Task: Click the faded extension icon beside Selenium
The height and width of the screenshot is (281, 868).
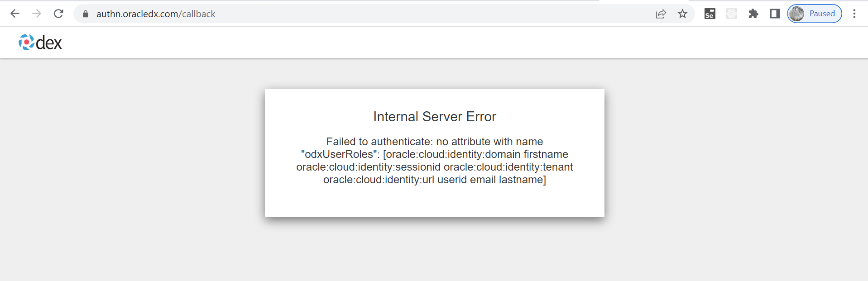Action: pos(731,14)
